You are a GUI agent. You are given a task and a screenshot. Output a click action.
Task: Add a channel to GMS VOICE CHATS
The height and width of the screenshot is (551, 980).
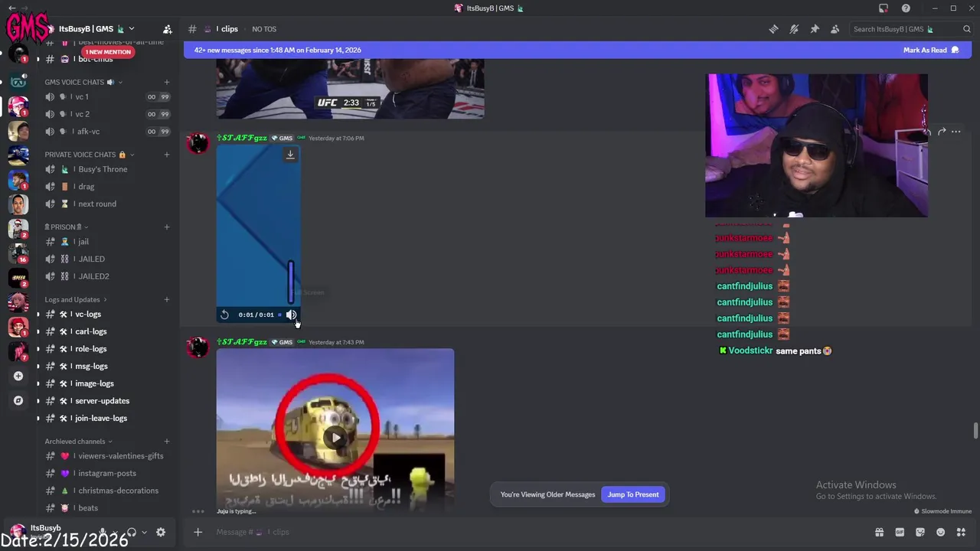point(167,82)
